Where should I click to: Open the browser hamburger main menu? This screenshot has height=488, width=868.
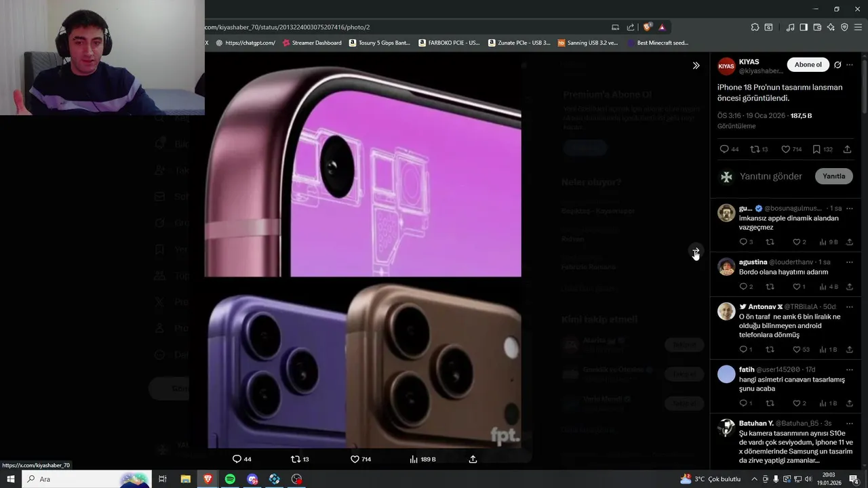coord(858,27)
